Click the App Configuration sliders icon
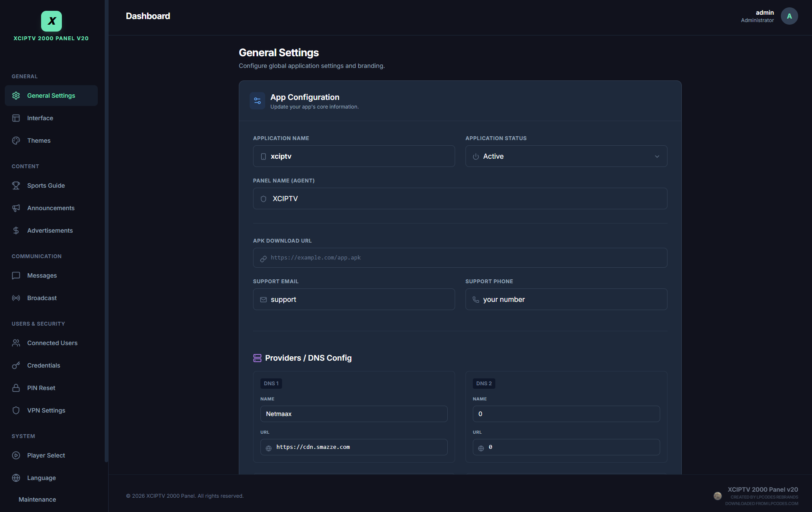812x512 pixels. [257, 101]
